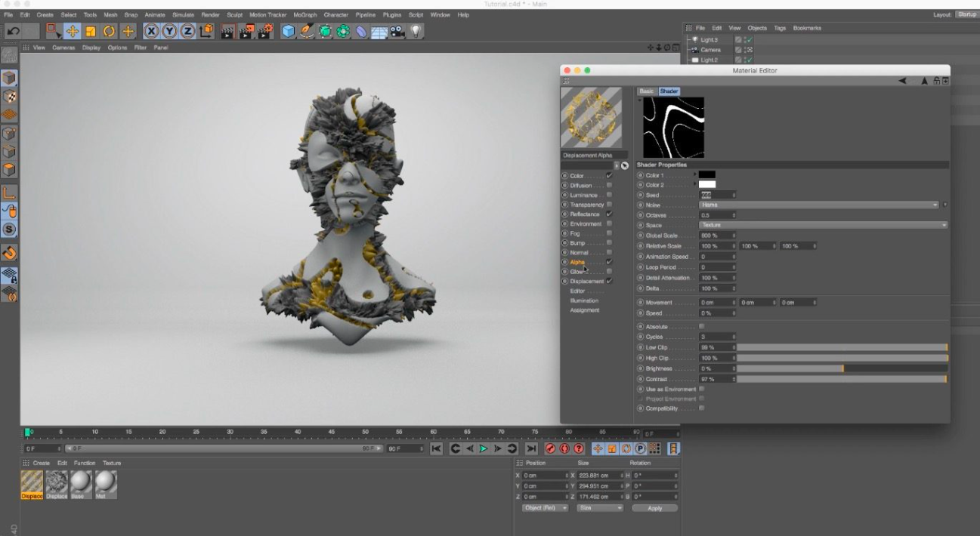Screen dimensions: 980x536
Task: Check Use as Environment option
Action: pyautogui.click(x=702, y=389)
